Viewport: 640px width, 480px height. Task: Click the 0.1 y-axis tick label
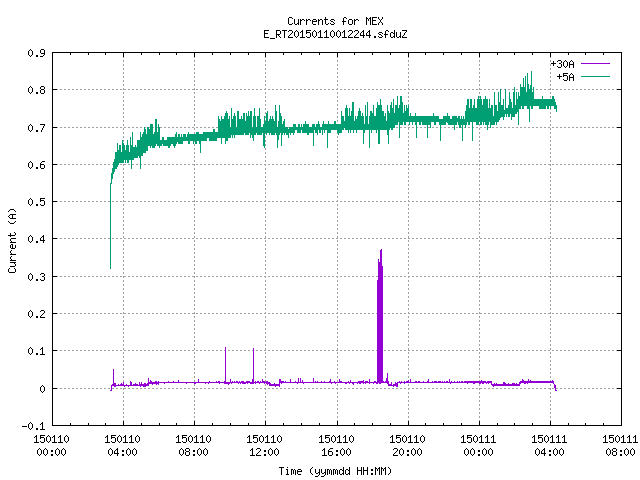[x=36, y=351]
